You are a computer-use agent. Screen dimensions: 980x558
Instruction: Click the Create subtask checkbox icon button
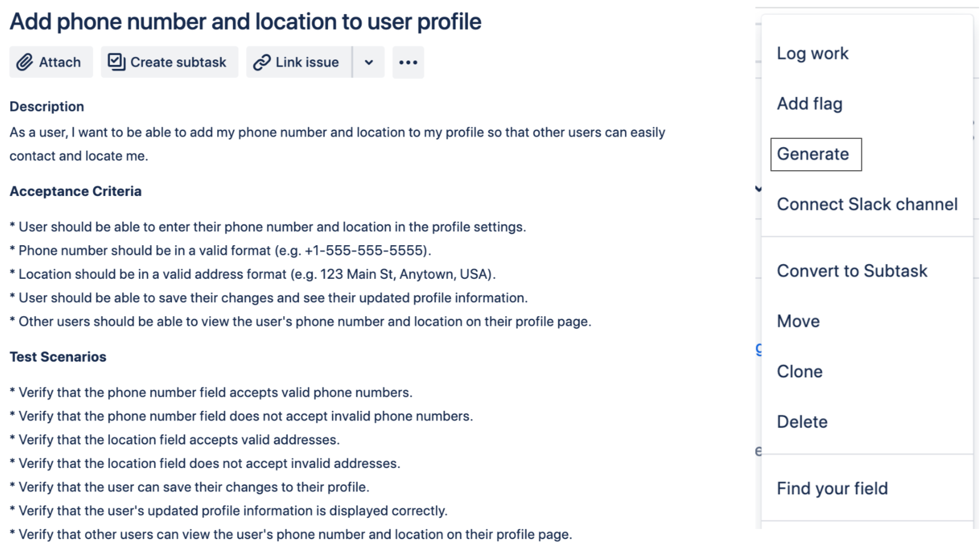(x=169, y=62)
